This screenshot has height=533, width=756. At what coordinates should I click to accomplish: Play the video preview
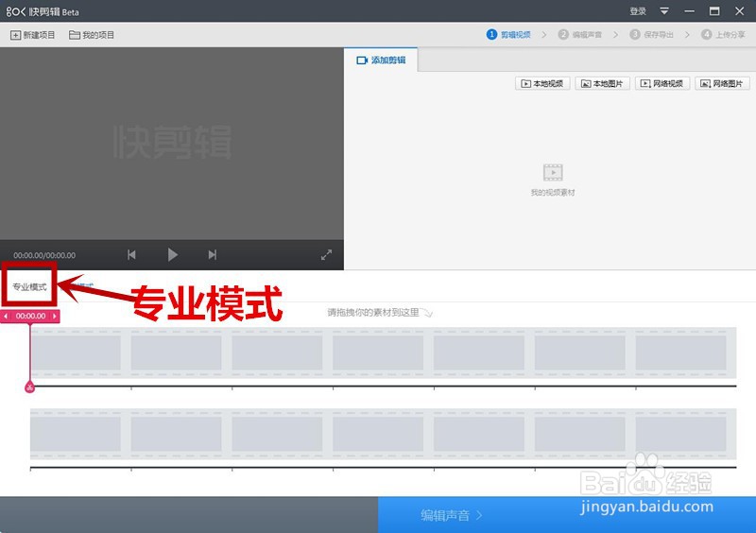[x=172, y=254]
